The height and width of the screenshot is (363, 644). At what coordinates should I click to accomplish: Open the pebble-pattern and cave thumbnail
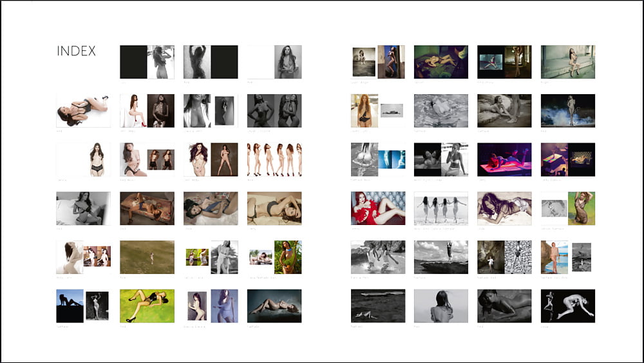coord(504,257)
